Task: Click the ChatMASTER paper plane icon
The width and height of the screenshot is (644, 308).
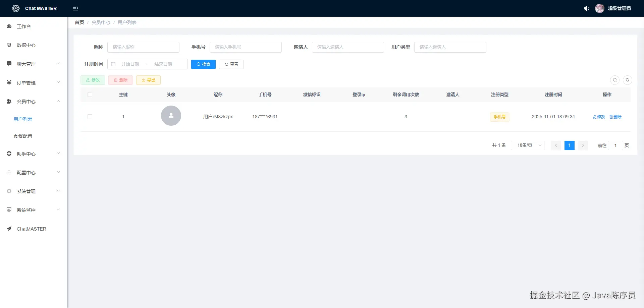Action: pyautogui.click(x=9, y=229)
